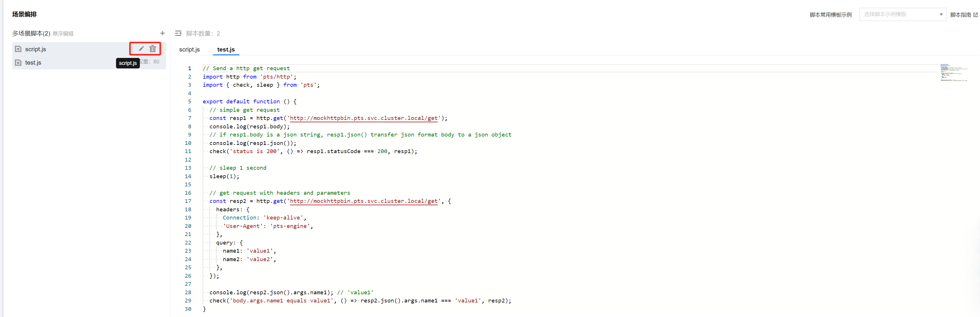
Task: Collapse the script list sidebar icon
Action: tap(178, 33)
